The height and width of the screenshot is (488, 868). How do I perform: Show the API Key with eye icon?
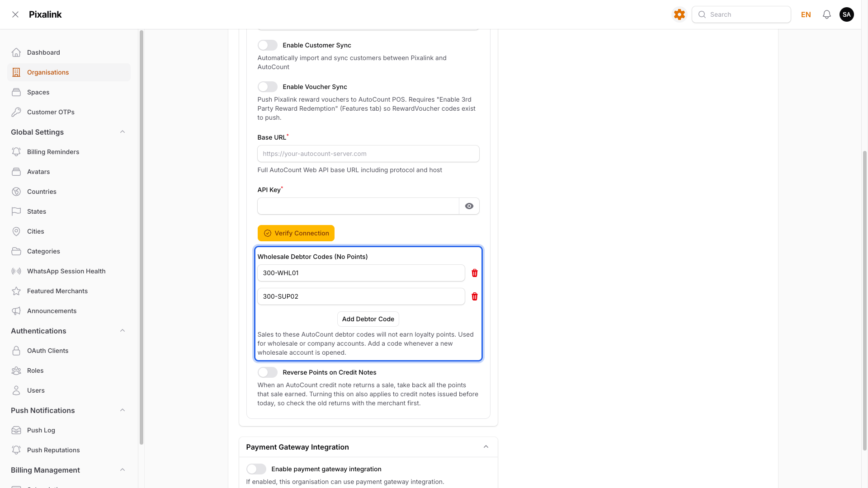pyautogui.click(x=469, y=206)
